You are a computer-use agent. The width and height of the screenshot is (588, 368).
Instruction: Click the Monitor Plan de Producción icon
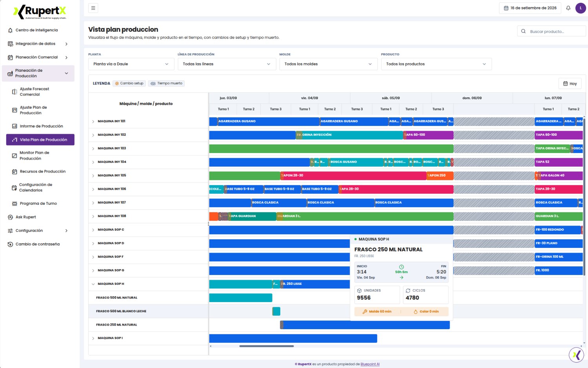15,156
